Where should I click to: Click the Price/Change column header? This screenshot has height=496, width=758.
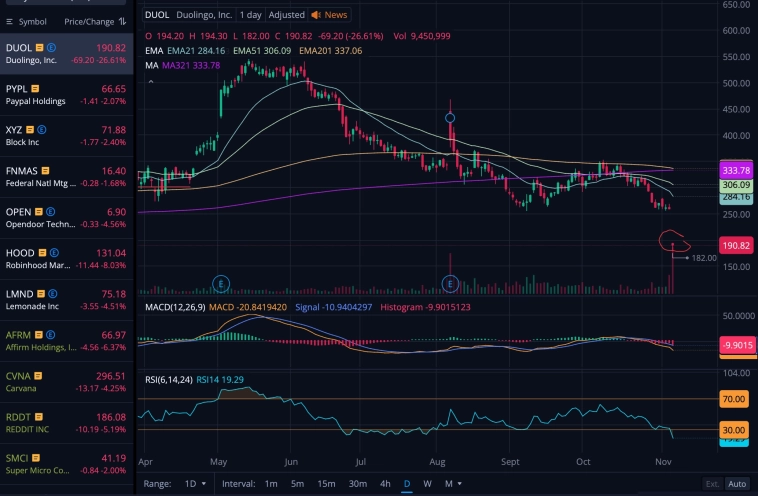click(x=89, y=22)
